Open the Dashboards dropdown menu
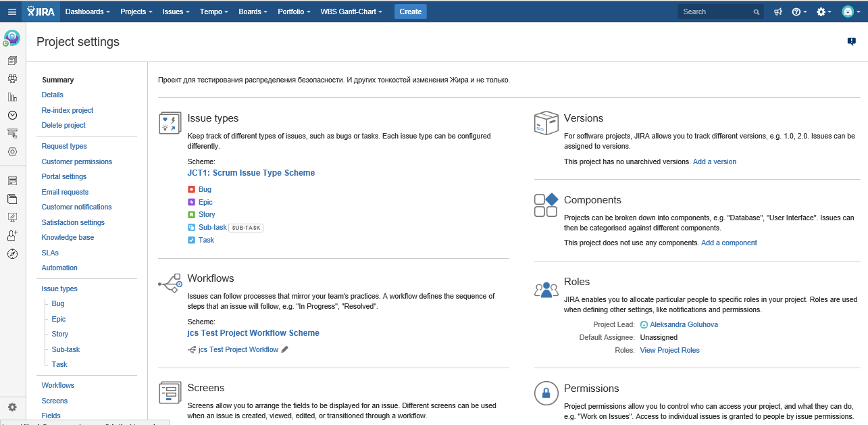Screen dimensions: 868x425 [88, 11]
